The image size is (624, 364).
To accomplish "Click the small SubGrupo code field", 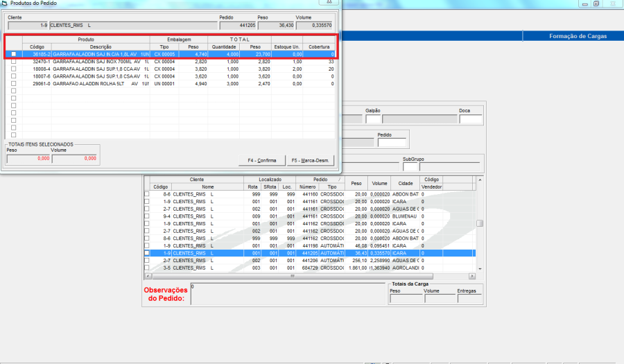I will pyautogui.click(x=410, y=166).
